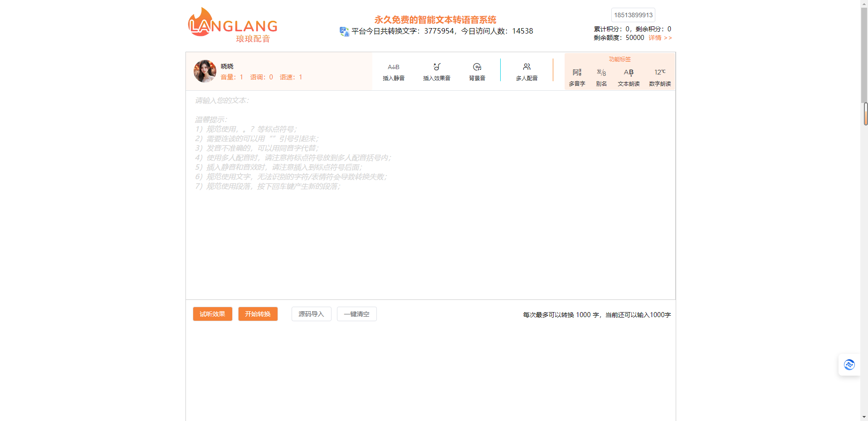
Task: Select the Multi-voice dubbing (多人配音) icon
Action: (x=527, y=67)
